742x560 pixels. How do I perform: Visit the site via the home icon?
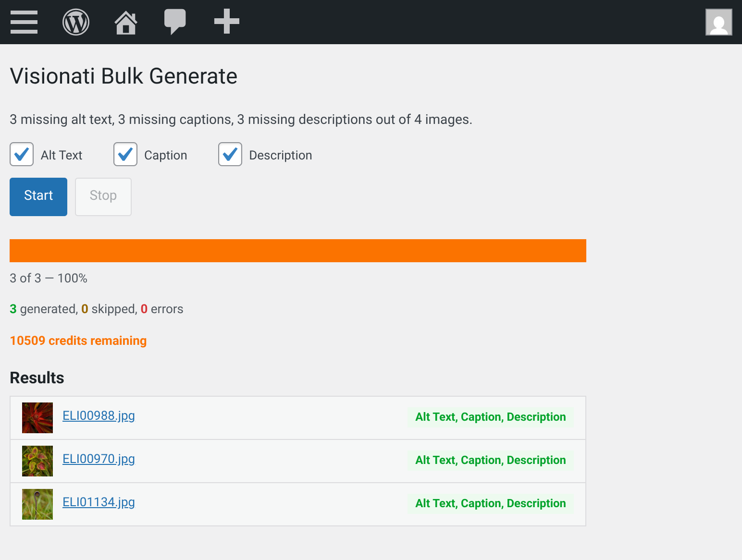(125, 22)
